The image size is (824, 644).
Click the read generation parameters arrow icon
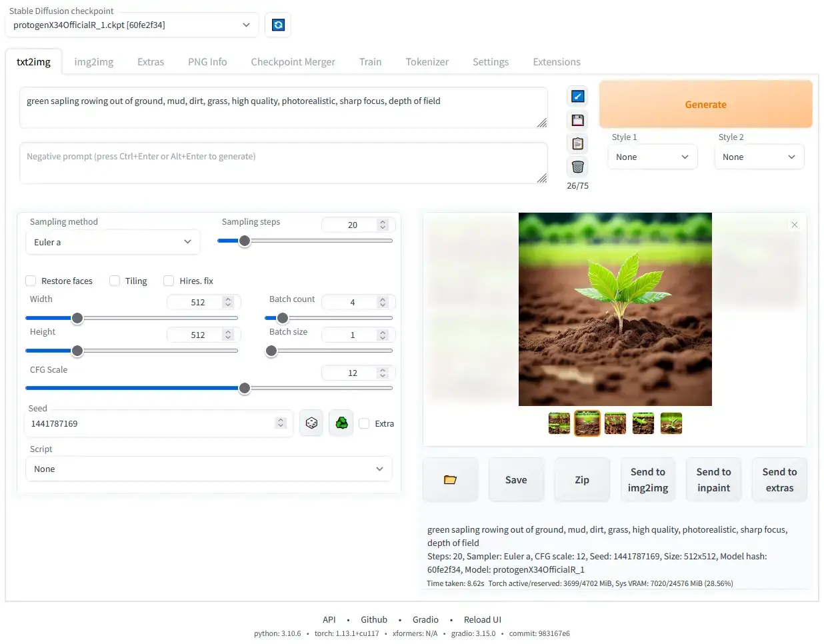[577, 96]
